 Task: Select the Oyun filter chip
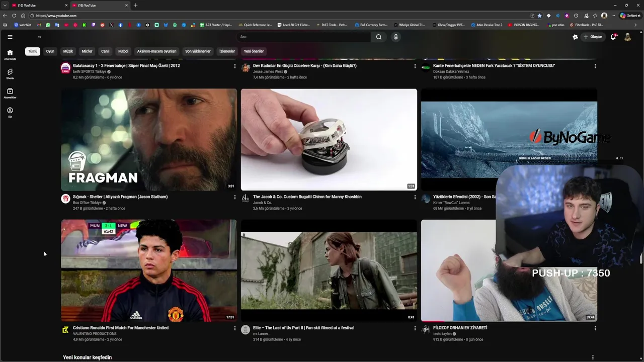[50, 51]
